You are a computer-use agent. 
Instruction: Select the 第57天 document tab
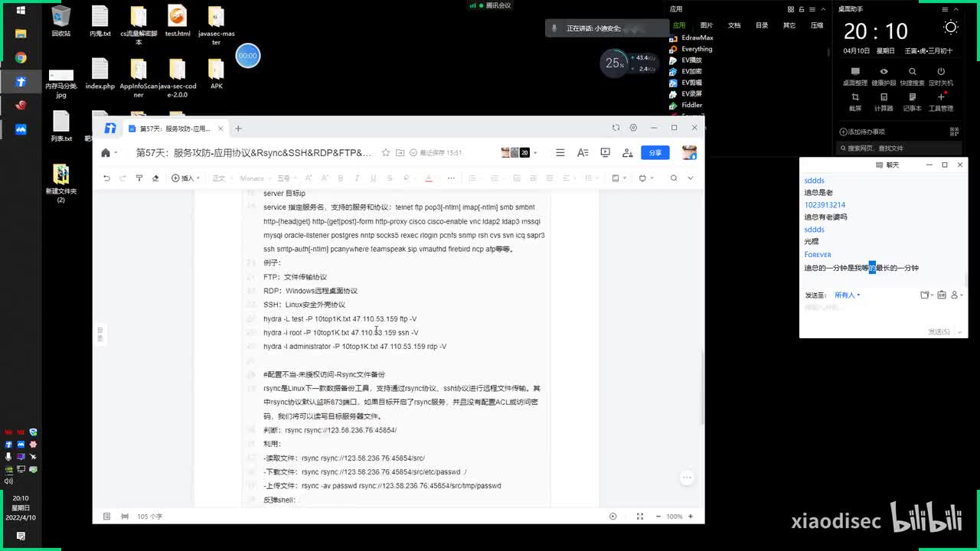point(175,129)
